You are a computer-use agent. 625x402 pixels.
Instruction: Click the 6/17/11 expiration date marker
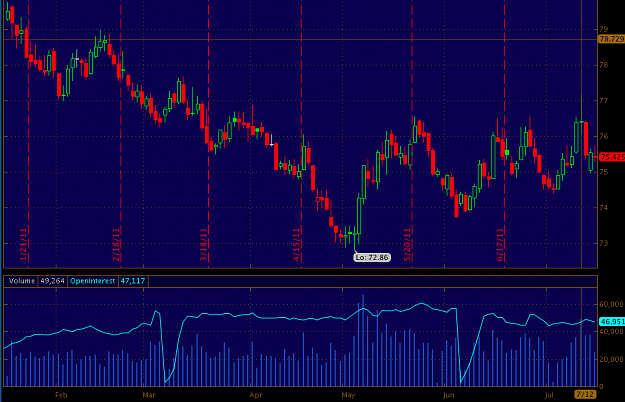tap(500, 245)
